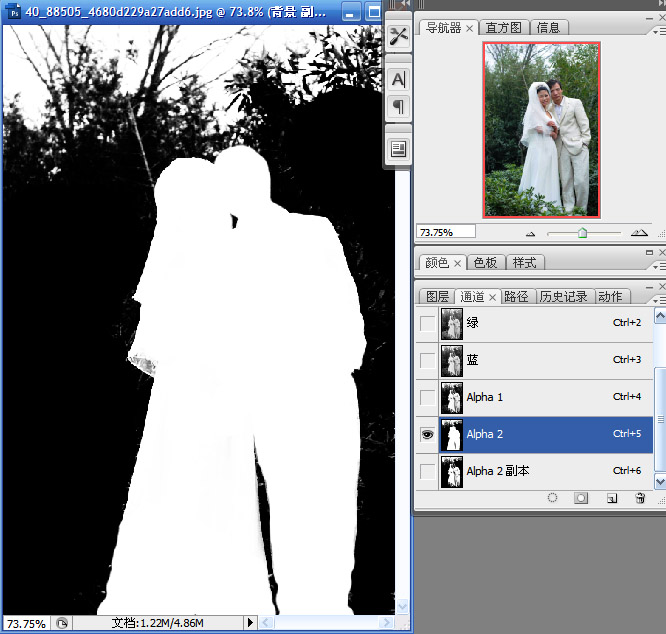This screenshot has height=634, width=666.
Task: Click the Navigator preview thumbnail
Action: pos(542,130)
